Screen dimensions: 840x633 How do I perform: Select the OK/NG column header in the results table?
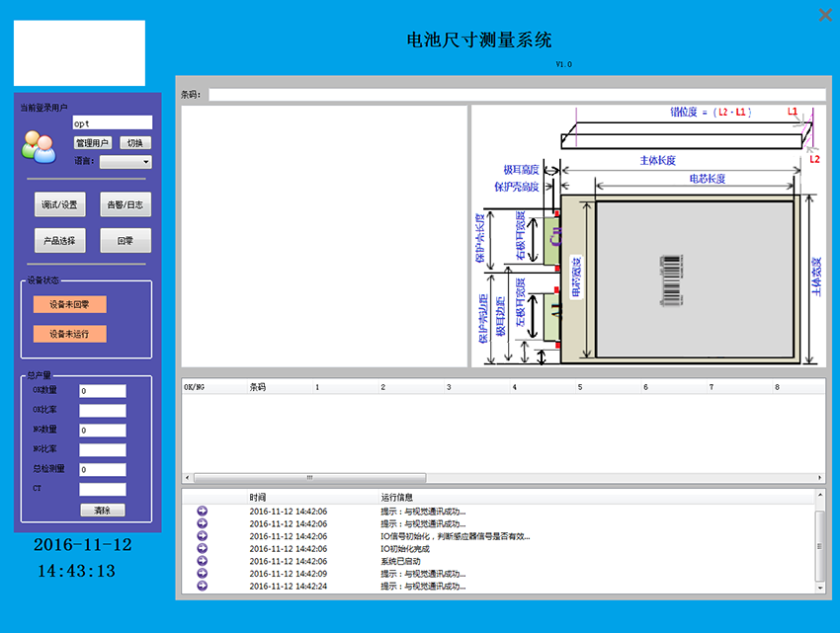pos(195,387)
